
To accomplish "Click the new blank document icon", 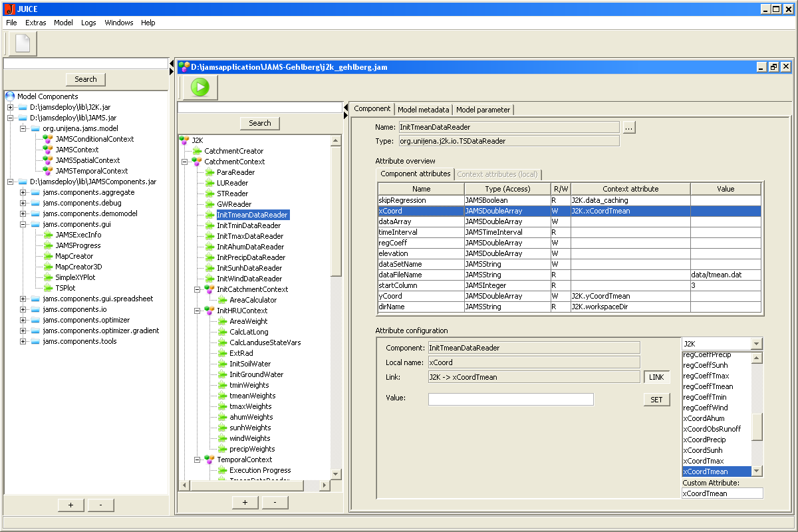I will (x=23, y=43).
